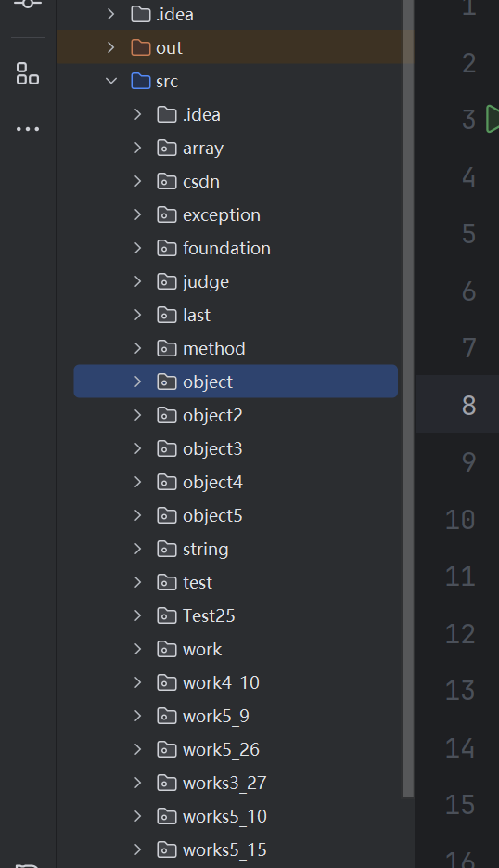Collapse the src folder

(x=111, y=82)
